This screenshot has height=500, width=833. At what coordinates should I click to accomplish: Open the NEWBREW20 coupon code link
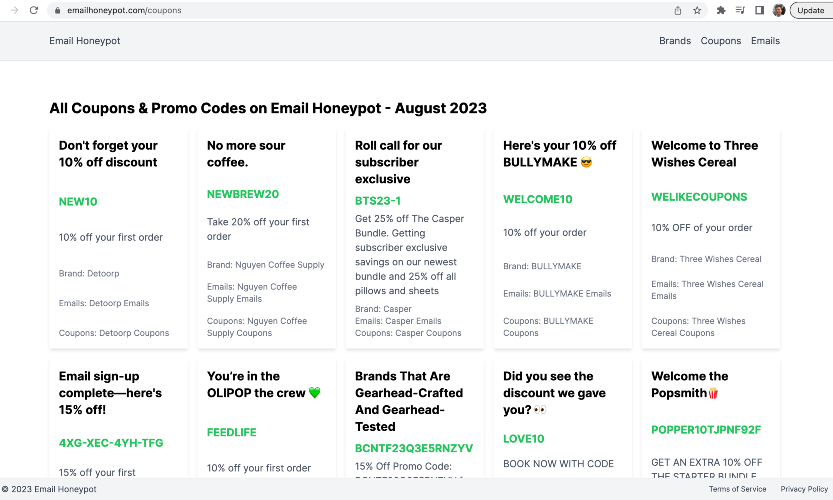[243, 194]
